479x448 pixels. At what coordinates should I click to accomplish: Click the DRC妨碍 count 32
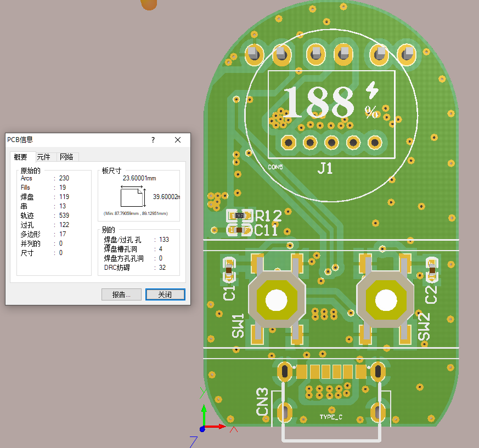click(162, 268)
